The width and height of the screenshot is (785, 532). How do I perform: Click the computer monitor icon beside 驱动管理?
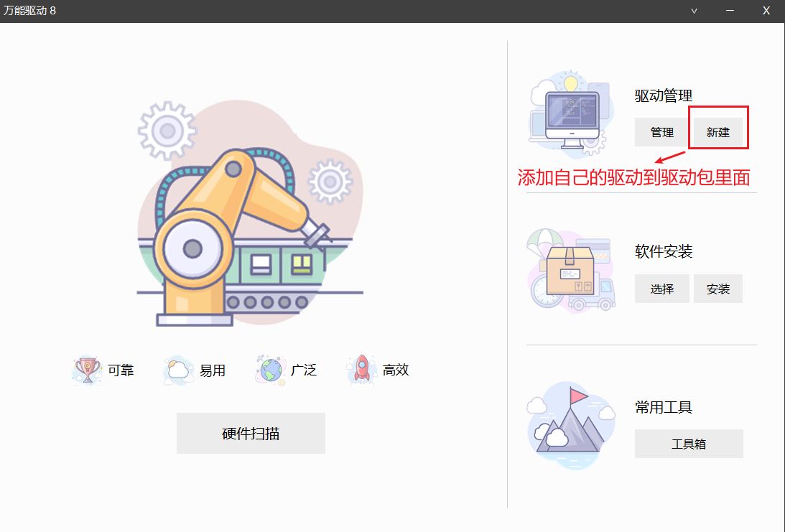(x=572, y=115)
